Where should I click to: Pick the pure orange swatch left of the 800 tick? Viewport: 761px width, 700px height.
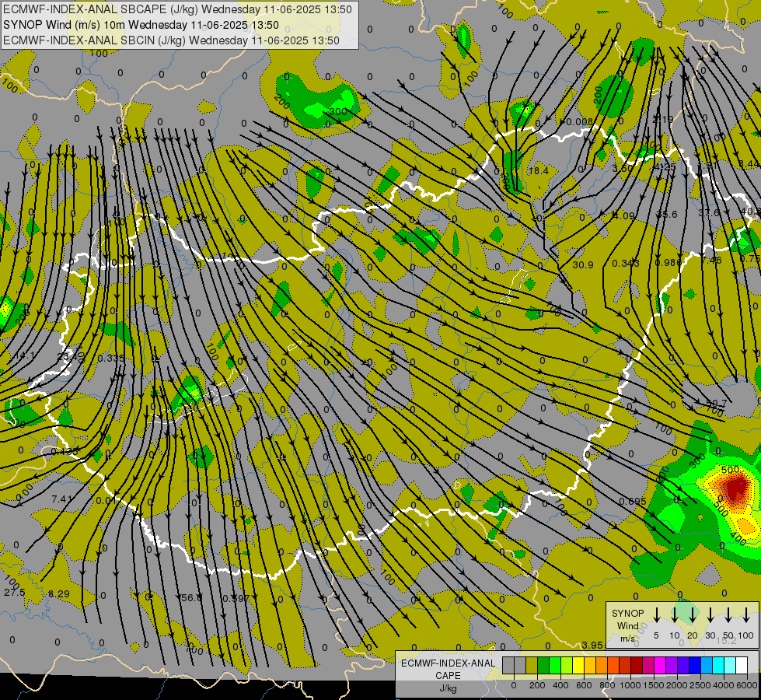click(602, 666)
